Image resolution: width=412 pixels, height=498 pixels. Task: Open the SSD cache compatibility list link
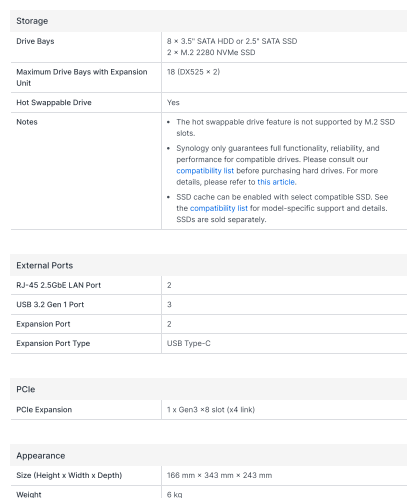(x=219, y=208)
